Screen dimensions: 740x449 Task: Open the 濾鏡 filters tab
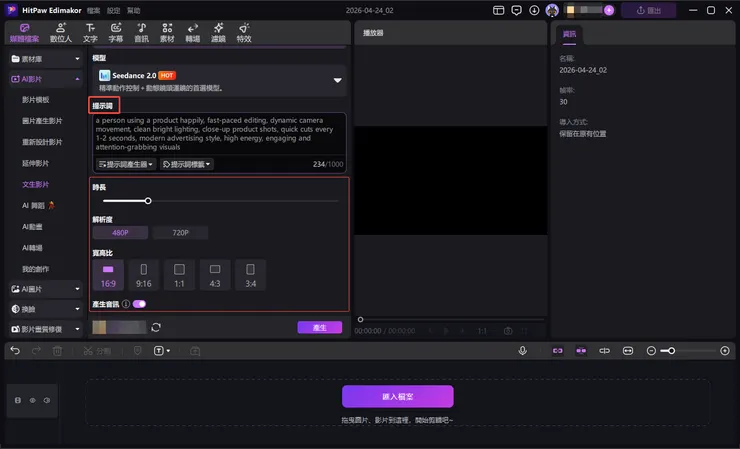[x=218, y=33]
